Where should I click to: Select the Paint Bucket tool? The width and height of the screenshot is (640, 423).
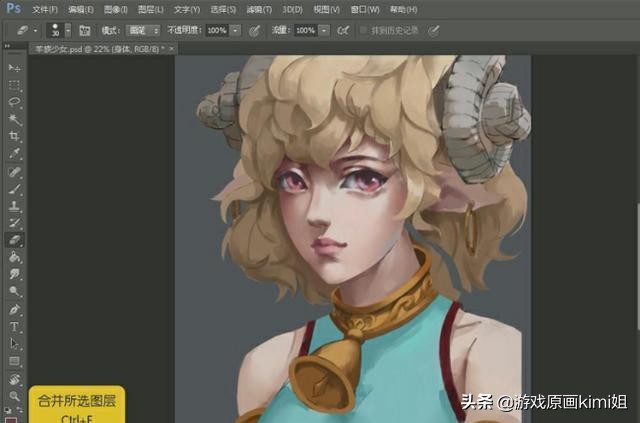[14, 257]
